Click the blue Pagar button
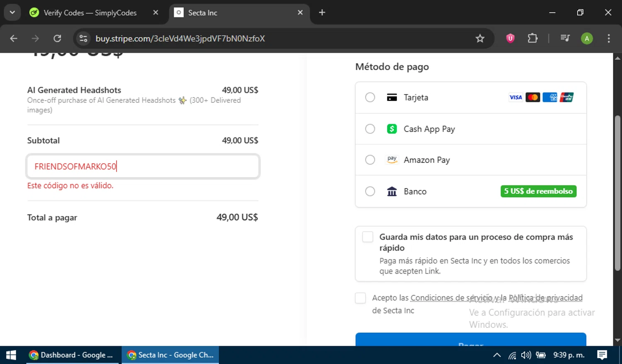 [x=471, y=340]
